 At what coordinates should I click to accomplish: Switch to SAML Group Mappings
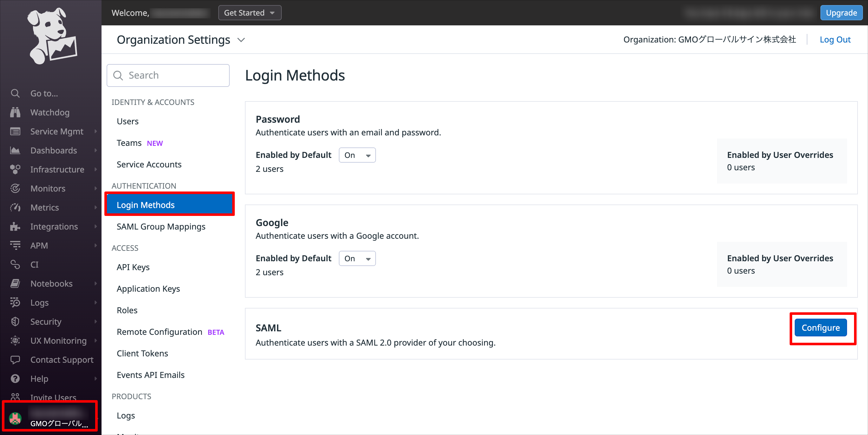(161, 226)
